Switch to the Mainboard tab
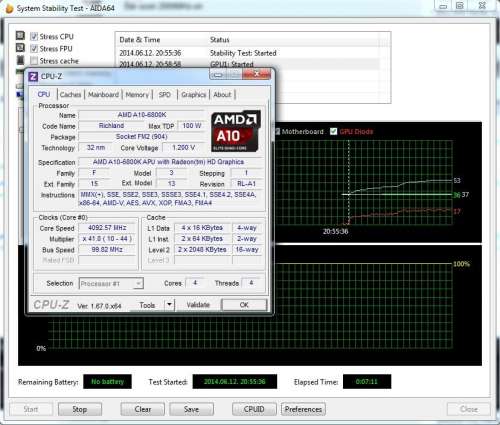Viewport: 500px width, 425px height. 103,95
